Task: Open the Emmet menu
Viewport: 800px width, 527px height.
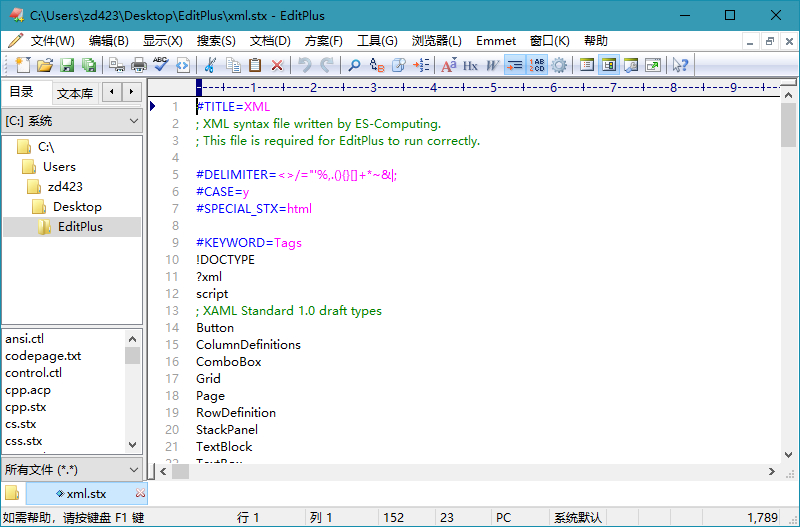Action: point(496,41)
